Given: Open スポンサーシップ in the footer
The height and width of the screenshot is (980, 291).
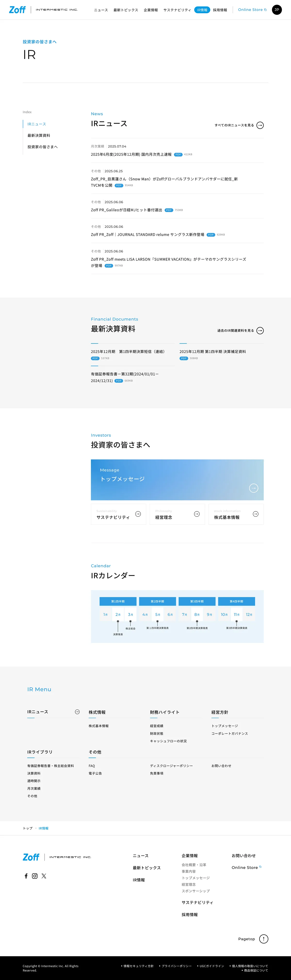Looking at the screenshot, I should pos(195,891).
